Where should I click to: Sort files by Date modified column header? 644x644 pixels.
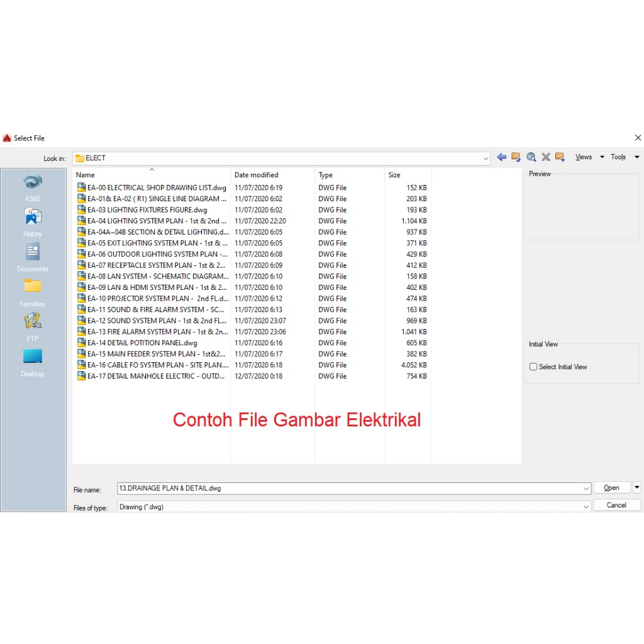[x=256, y=175]
